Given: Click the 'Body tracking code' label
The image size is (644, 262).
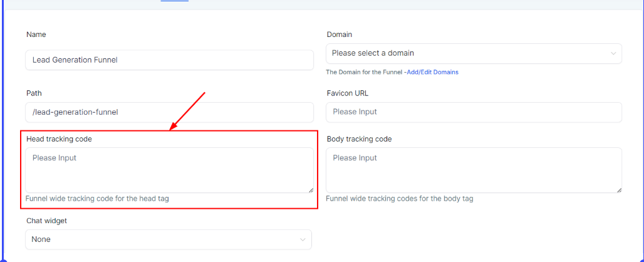Looking at the screenshot, I should [x=359, y=139].
